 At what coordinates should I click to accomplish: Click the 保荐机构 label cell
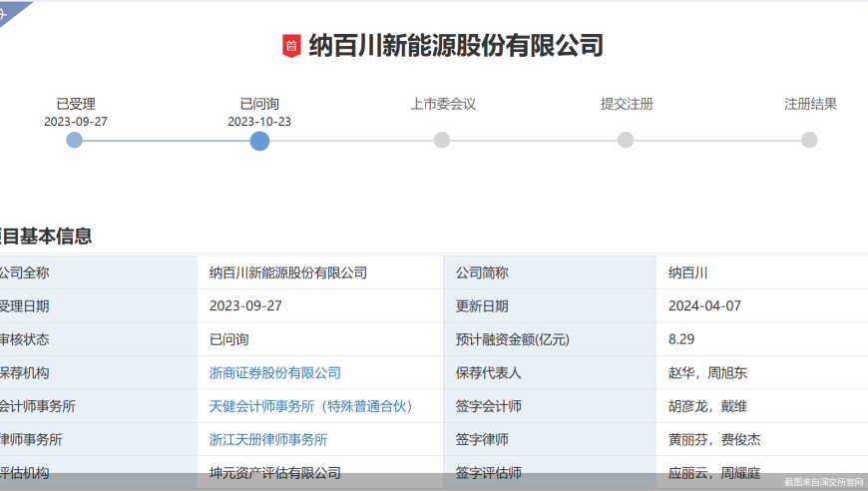pos(98,372)
